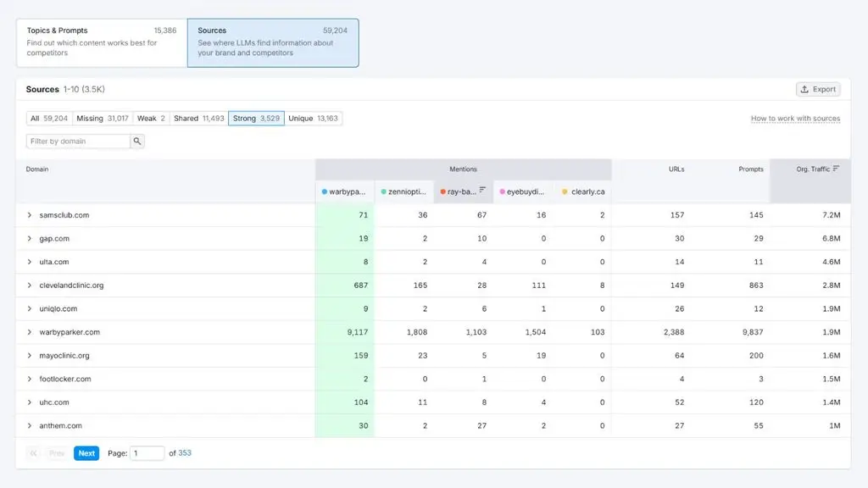868x488 pixels.
Task: Sort by the clearly.ca mentions column
Action: pyautogui.click(x=582, y=192)
